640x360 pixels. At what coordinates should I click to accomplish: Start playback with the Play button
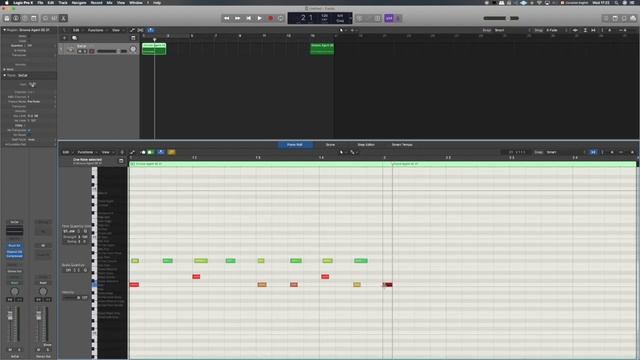click(x=260, y=18)
